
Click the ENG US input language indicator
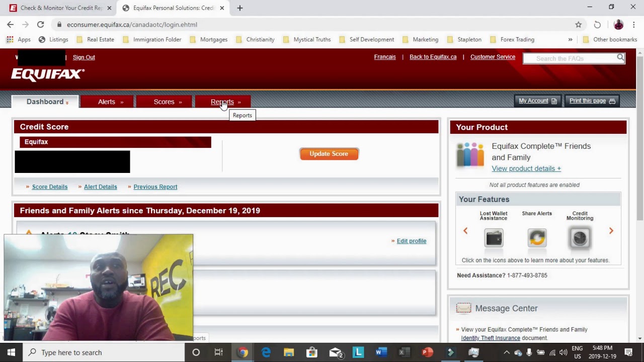tap(577, 352)
